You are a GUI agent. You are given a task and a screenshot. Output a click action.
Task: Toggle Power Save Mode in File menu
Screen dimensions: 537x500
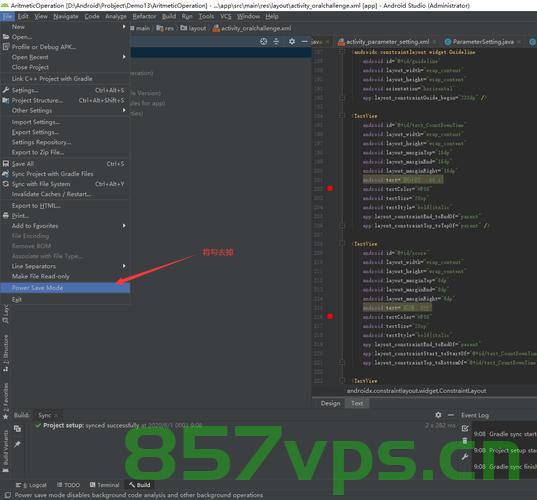65,288
